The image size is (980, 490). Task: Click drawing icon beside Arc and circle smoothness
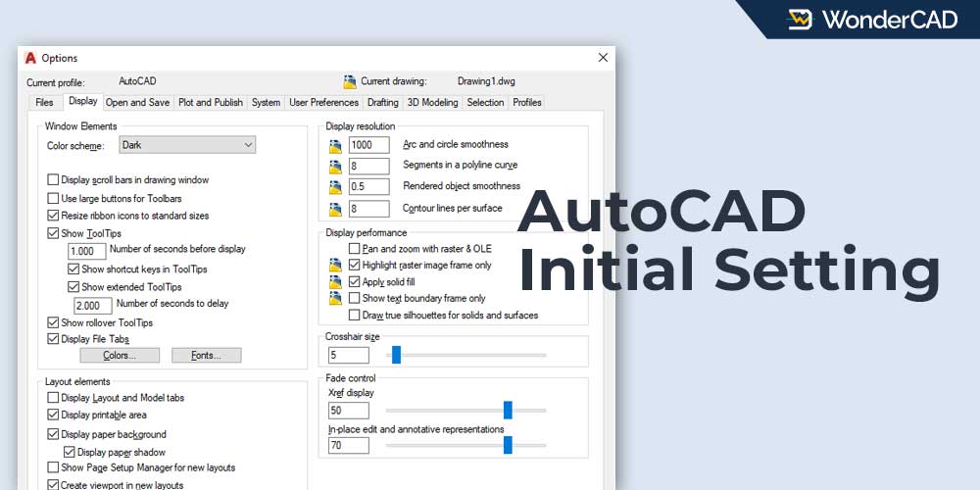pos(335,146)
